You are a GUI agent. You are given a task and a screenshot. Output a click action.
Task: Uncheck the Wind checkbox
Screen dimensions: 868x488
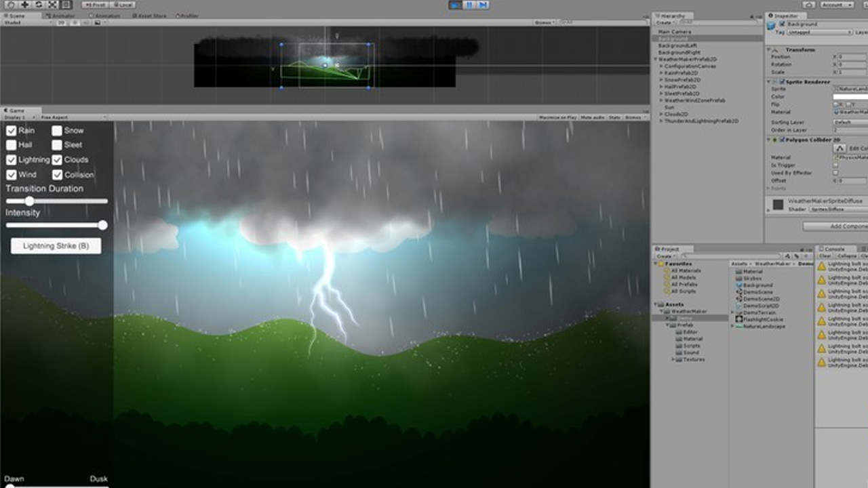coord(12,175)
